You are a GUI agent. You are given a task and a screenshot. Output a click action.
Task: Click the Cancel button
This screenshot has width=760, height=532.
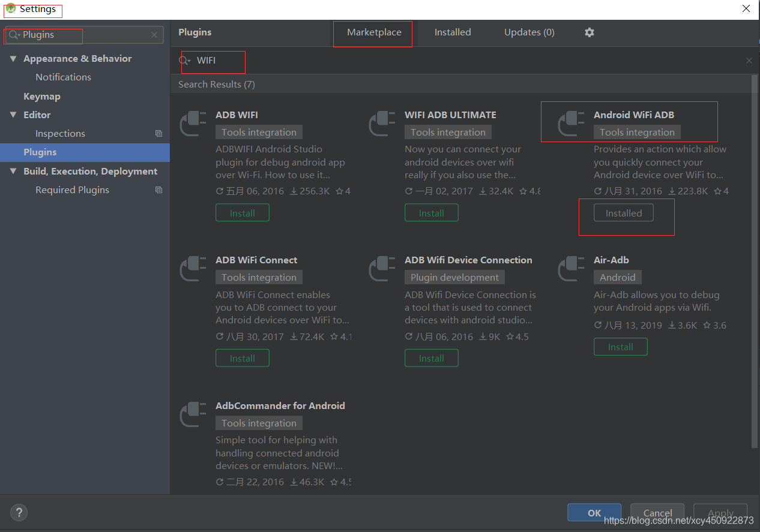coord(657,513)
